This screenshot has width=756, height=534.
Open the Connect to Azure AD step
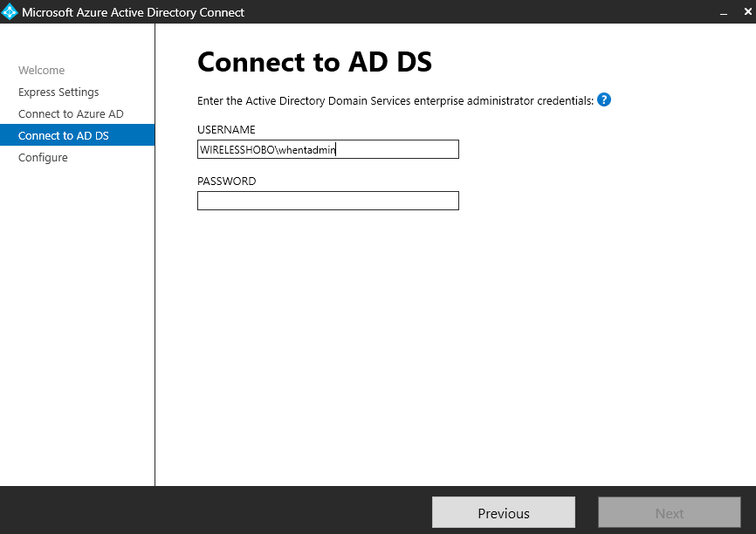[71, 114]
